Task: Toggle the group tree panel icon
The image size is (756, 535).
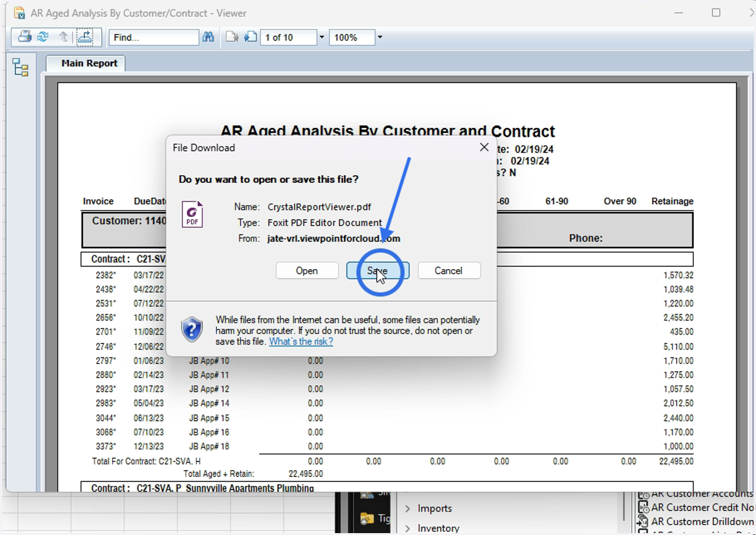Action: click(x=21, y=67)
